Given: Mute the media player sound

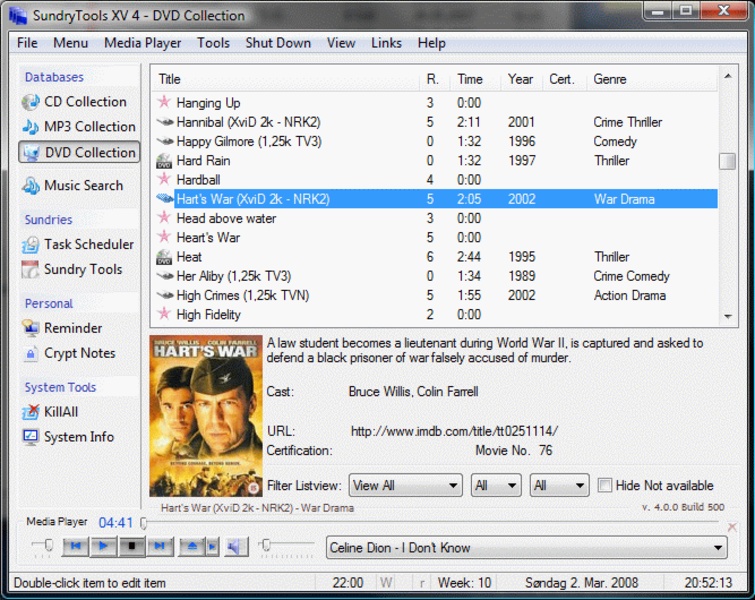Looking at the screenshot, I should [235, 546].
